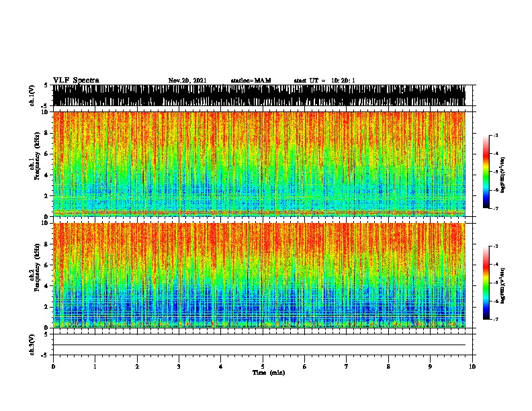The height and width of the screenshot is (411, 532).
Task: Click time axis tick label "8"
Action: (388, 367)
